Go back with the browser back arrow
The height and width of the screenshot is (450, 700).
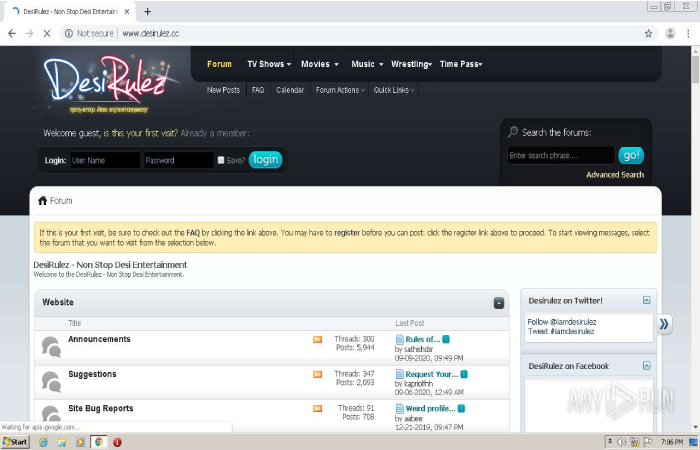12,33
